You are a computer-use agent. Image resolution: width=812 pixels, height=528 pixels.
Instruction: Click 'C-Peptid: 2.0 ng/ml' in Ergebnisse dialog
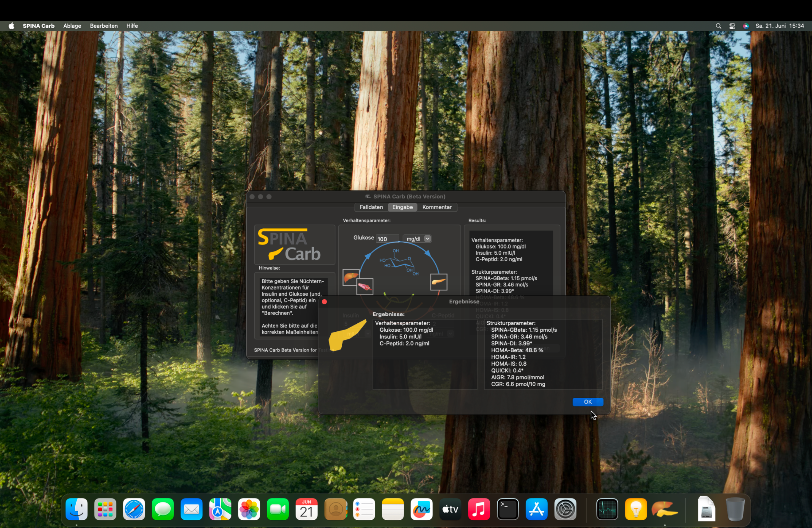(404, 344)
